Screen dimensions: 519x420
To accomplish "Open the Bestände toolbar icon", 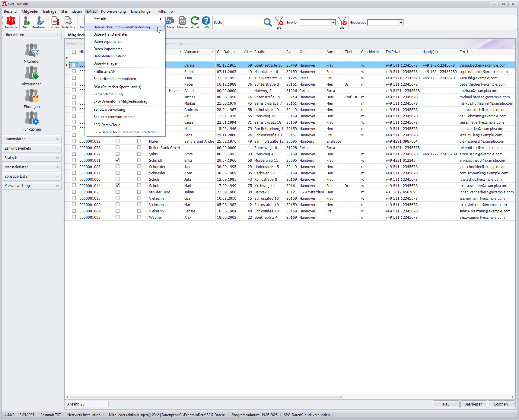I will click(11, 22).
